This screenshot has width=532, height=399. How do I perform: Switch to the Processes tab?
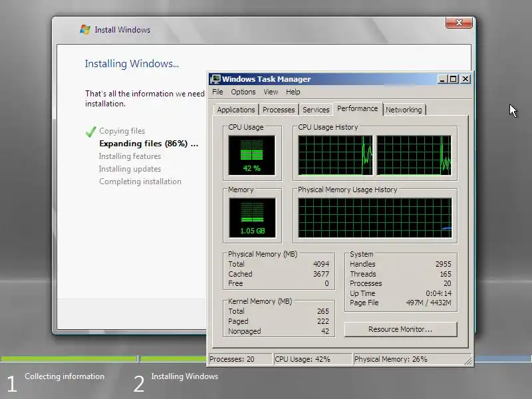(279, 110)
